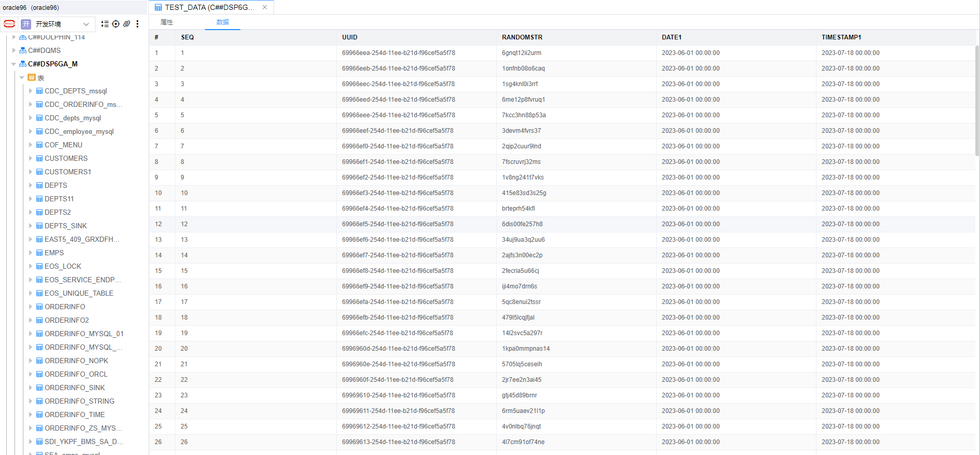Viewport: 980px width, 455px height.
Task: Close the TEST_DATA tab
Action: (x=265, y=7)
